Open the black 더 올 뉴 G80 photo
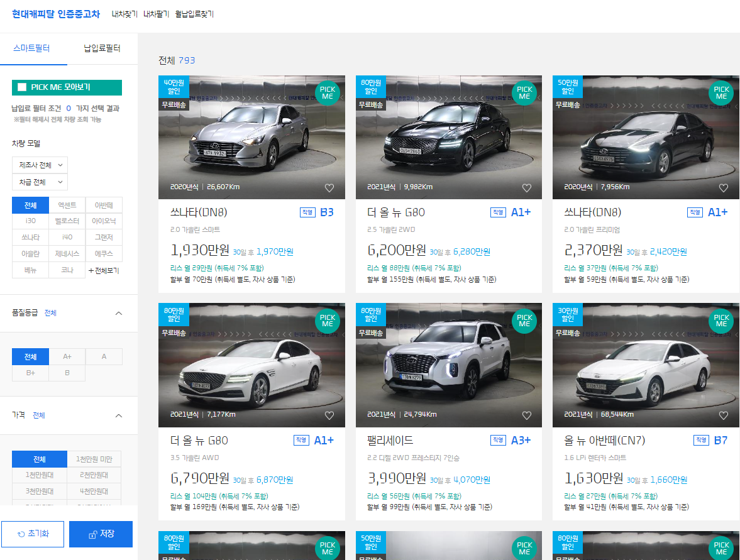 449,137
